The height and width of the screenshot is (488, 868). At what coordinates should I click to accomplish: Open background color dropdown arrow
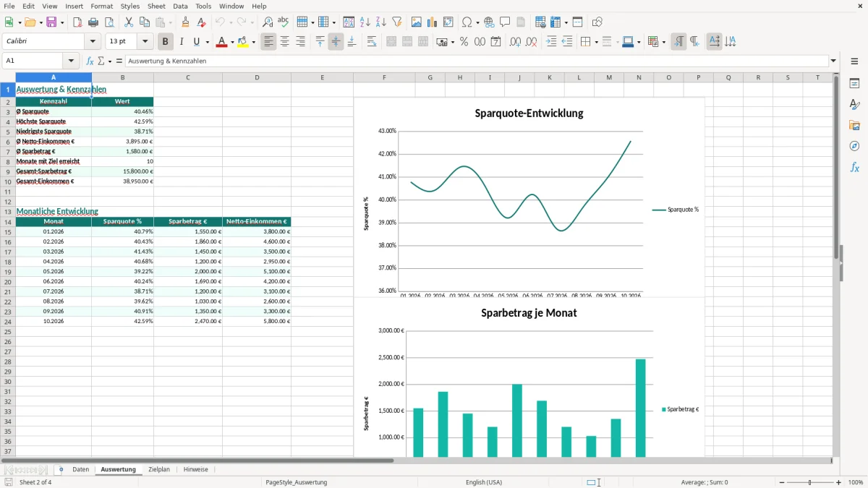(253, 42)
